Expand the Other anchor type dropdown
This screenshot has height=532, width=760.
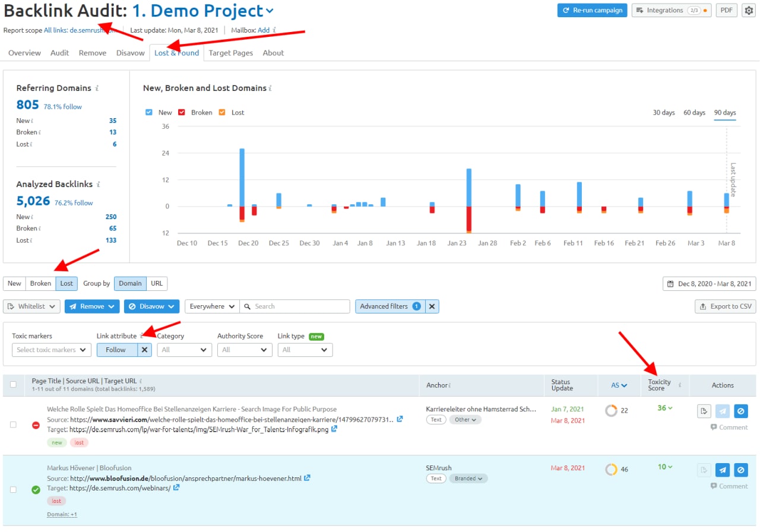[x=465, y=419]
